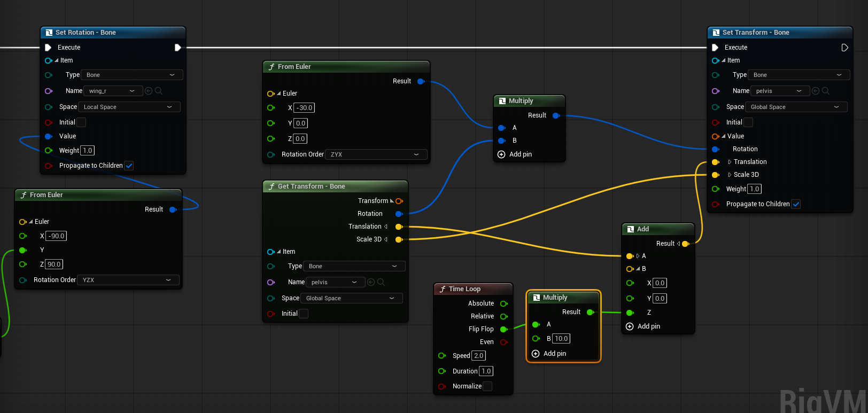The width and height of the screenshot is (868, 413).
Task: Toggle Initial checkbox on Get Transform - Bone
Action: [x=304, y=314]
